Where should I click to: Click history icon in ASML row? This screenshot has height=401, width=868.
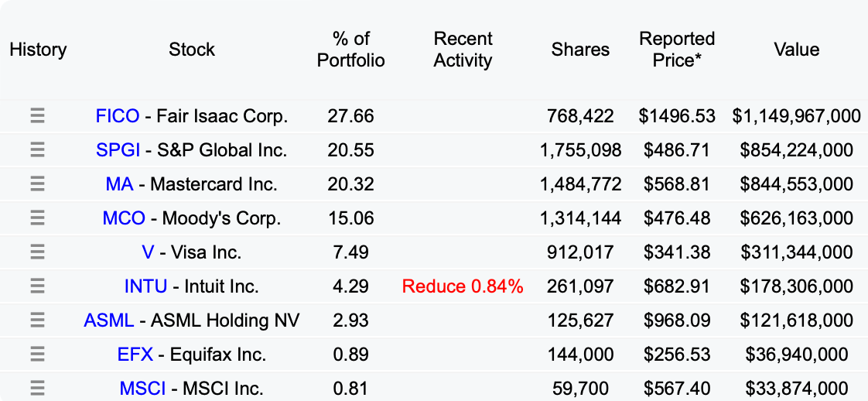pyautogui.click(x=37, y=320)
